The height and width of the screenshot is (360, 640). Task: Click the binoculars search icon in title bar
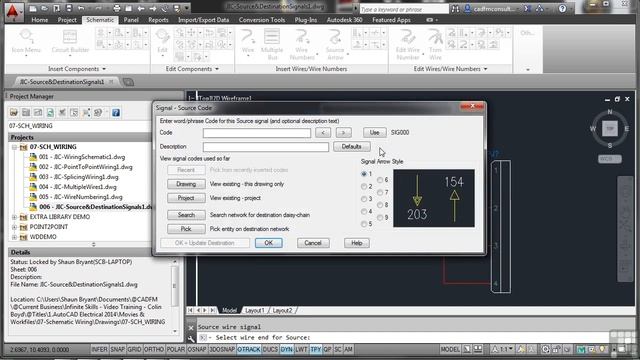(455, 9)
